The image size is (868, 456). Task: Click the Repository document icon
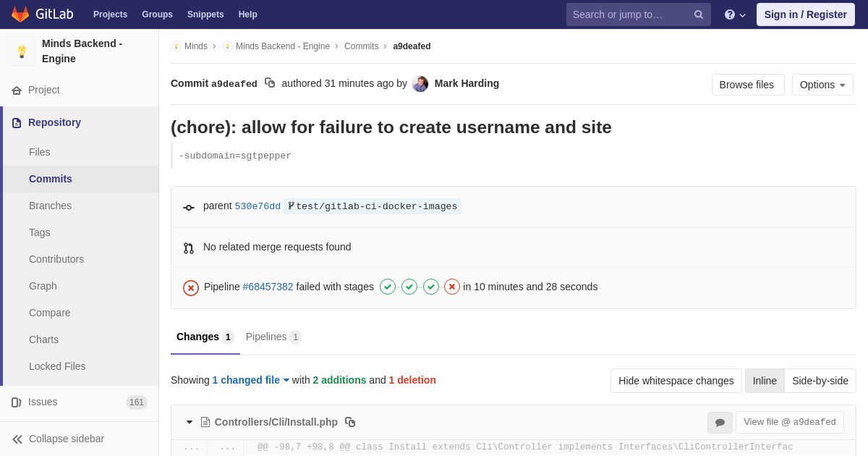17,123
